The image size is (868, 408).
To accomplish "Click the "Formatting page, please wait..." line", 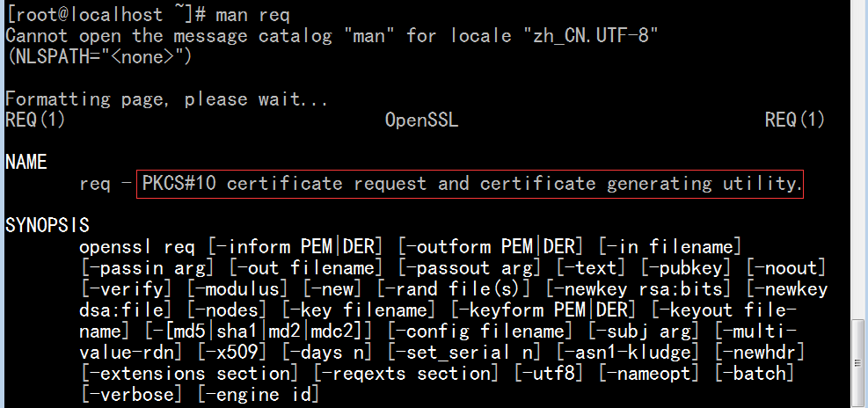I will pos(166,99).
